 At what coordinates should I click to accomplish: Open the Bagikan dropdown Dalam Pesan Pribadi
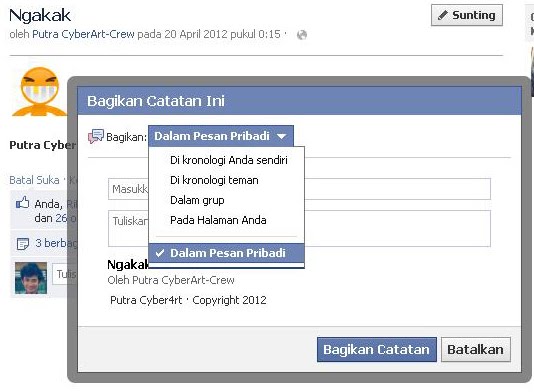coord(221,136)
